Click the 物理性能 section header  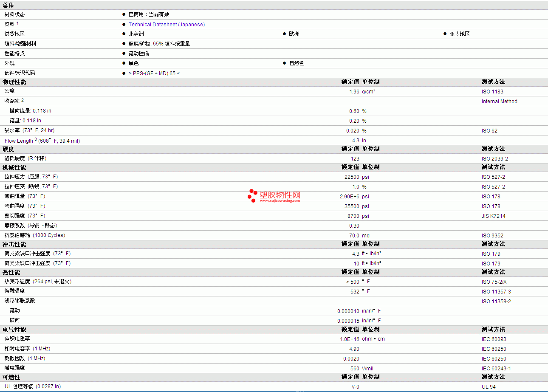click(x=14, y=82)
